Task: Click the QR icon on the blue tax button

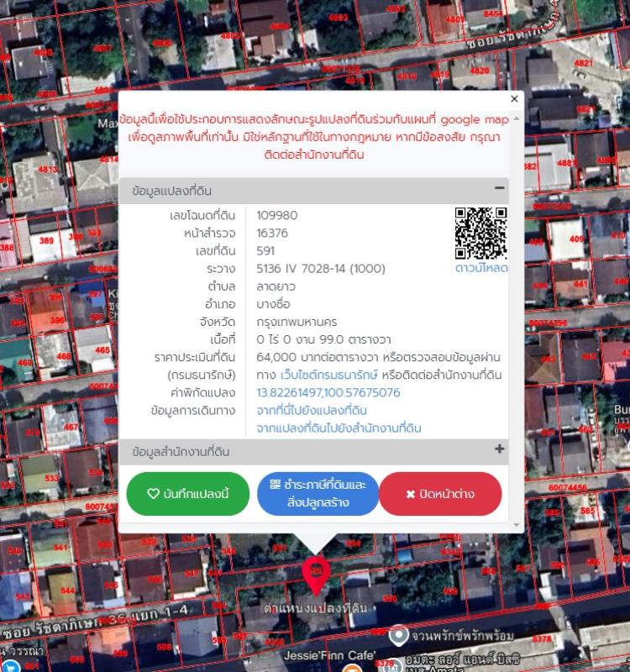Action: [x=275, y=486]
